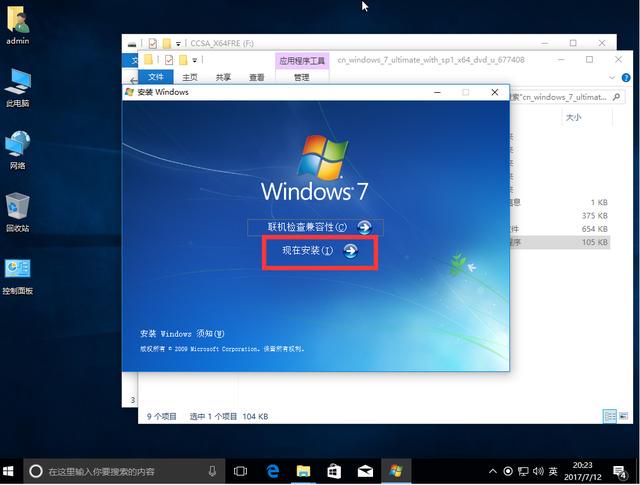Open the 文件 tab in Explorer ribbon
The image size is (640, 485).
(156, 77)
